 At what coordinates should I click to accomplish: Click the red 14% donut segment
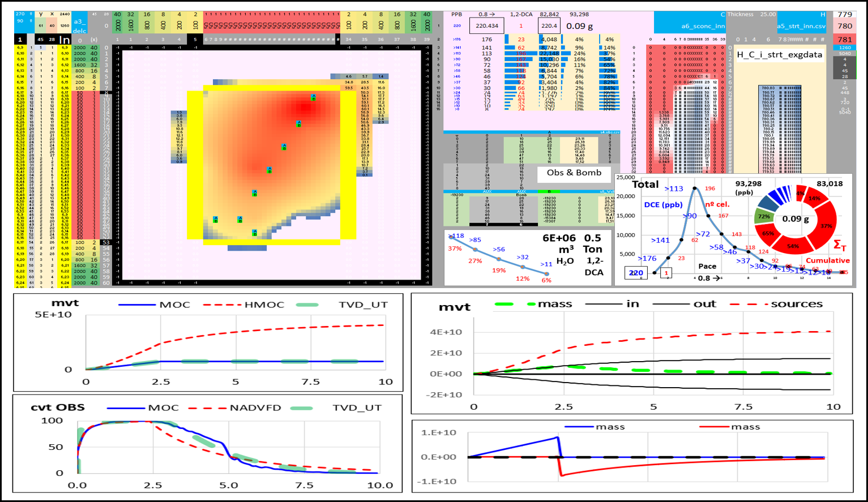click(814, 198)
